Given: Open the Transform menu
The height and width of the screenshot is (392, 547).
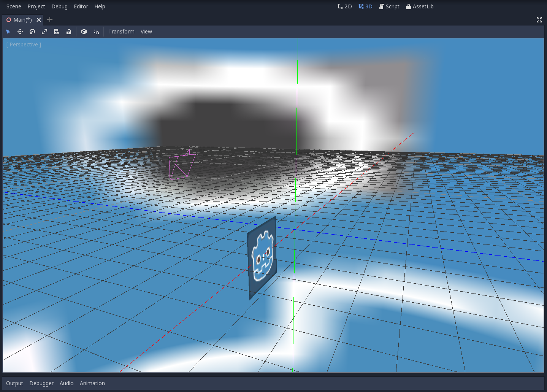Looking at the screenshot, I should tap(121, 32).
